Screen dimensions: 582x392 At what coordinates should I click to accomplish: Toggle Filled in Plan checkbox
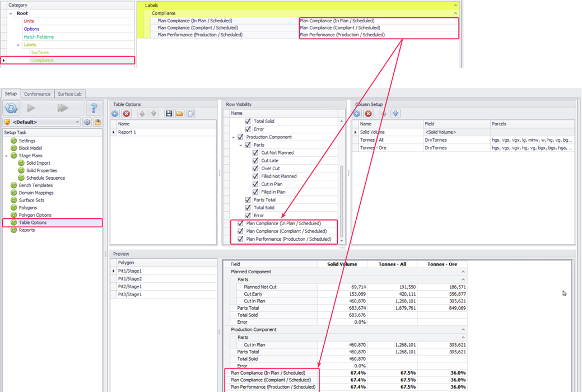(x=255, y=192)
